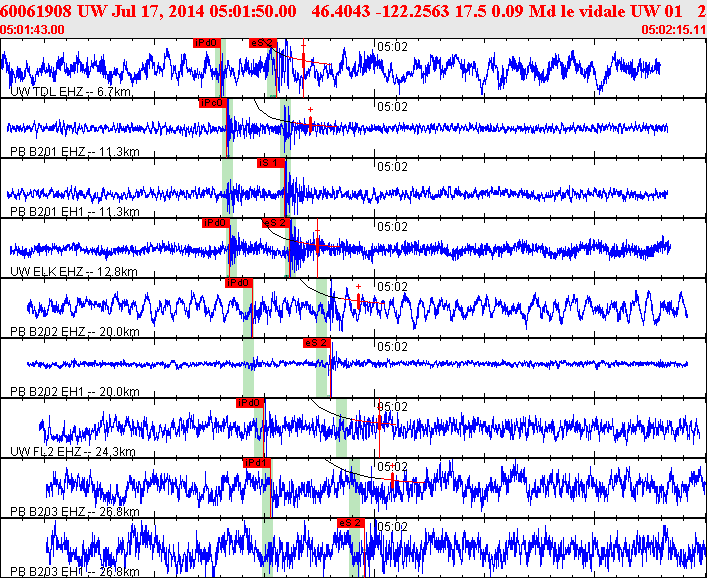Select the P pick flag on PB B201 EHZ
This screenshot has width=707, height=578.
(211, 103)
